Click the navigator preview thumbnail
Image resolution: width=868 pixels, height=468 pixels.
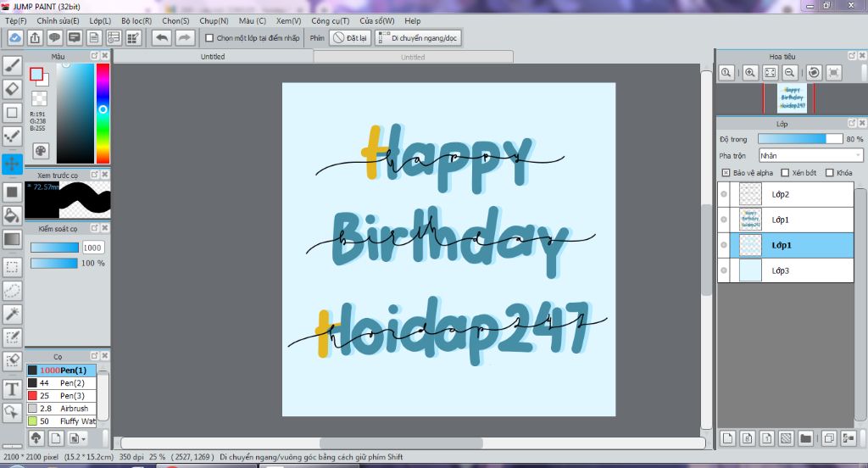click(x=792, y=98)
